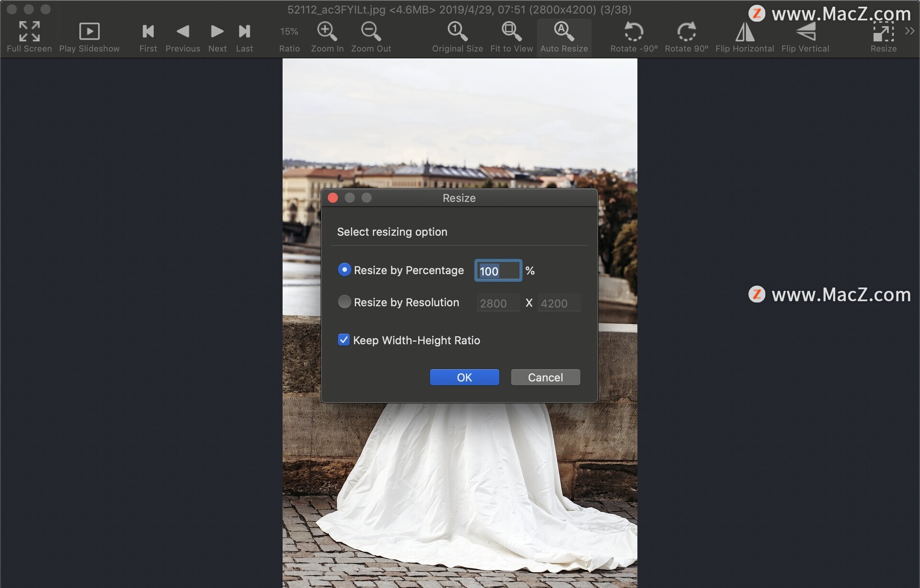Toggle Keep Width-Height Ratio checkbox
The image size is (920, 588).
click(x=344, y=340)
